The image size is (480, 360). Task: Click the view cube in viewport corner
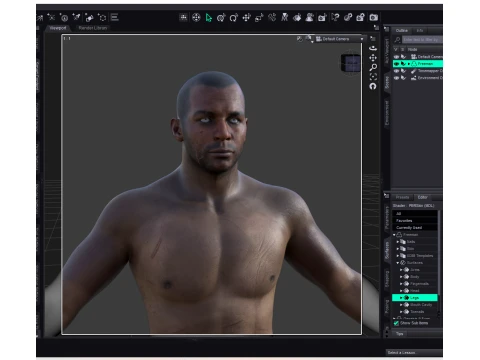coord(351,63)
